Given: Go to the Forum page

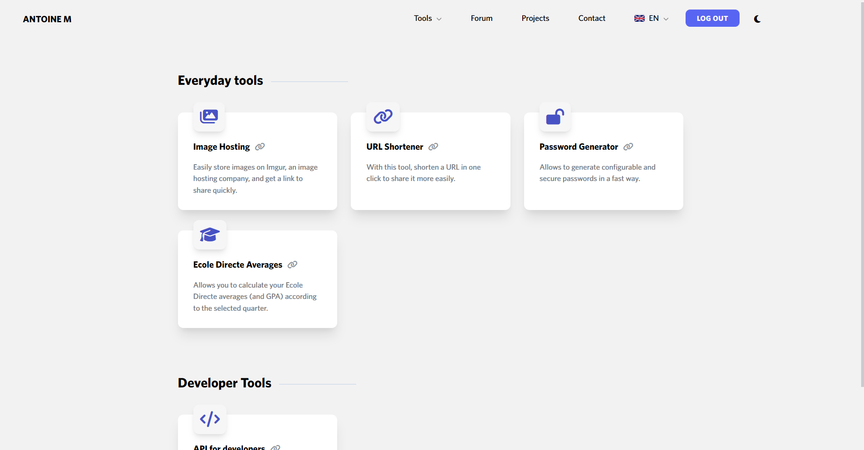Looking at the screenshot, I should click(x=481, y=18).
